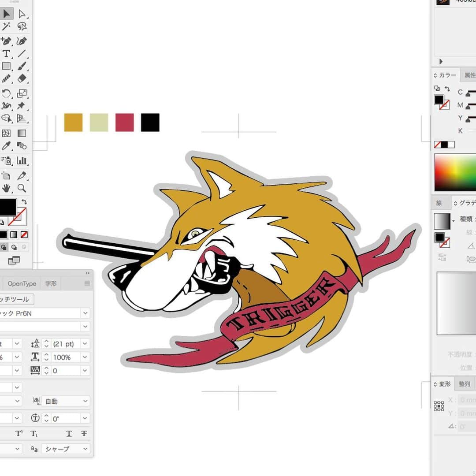Set toolbar paint mode to Color

(4, 234)
